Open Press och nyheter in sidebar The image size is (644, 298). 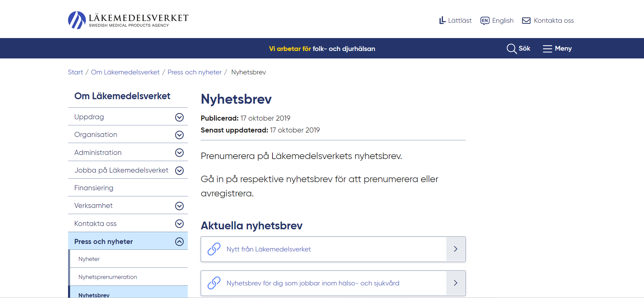point(104,242)
